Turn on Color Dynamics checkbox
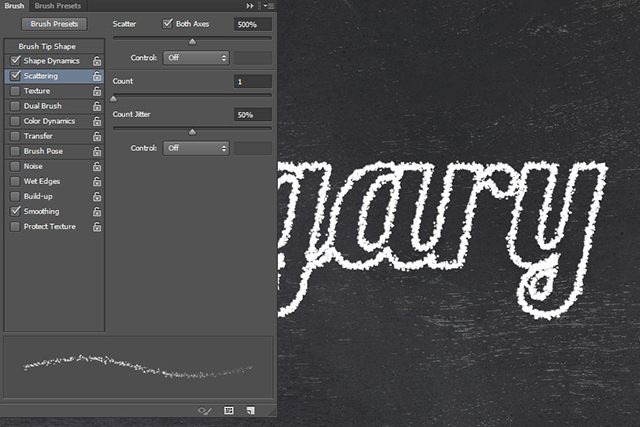The image size is (640, 427). coord(15,121)
